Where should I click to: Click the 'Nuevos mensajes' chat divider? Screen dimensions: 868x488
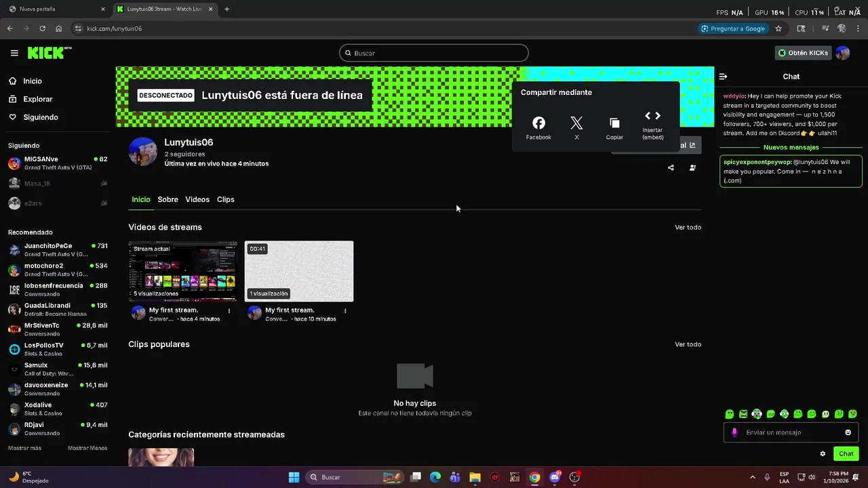[791, 147]
